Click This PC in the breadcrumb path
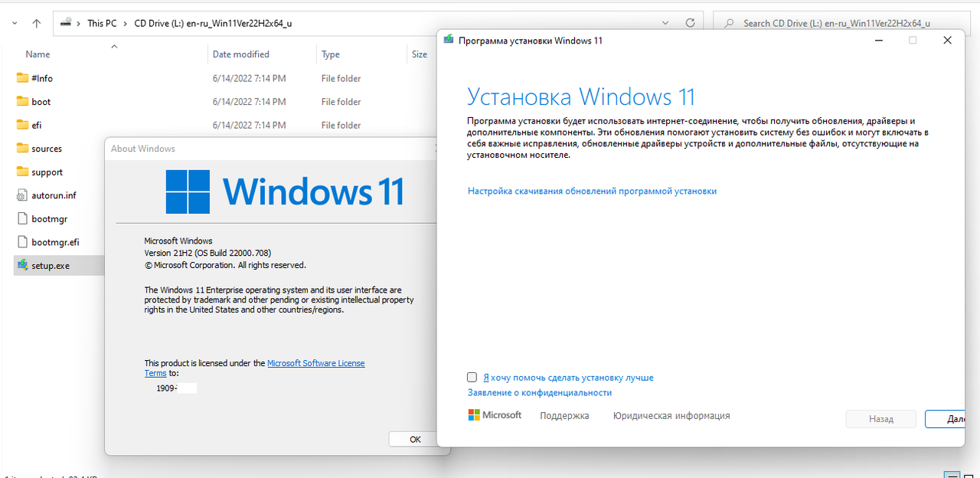Screen dimensions: 980x478 click(x=102, y=23)
